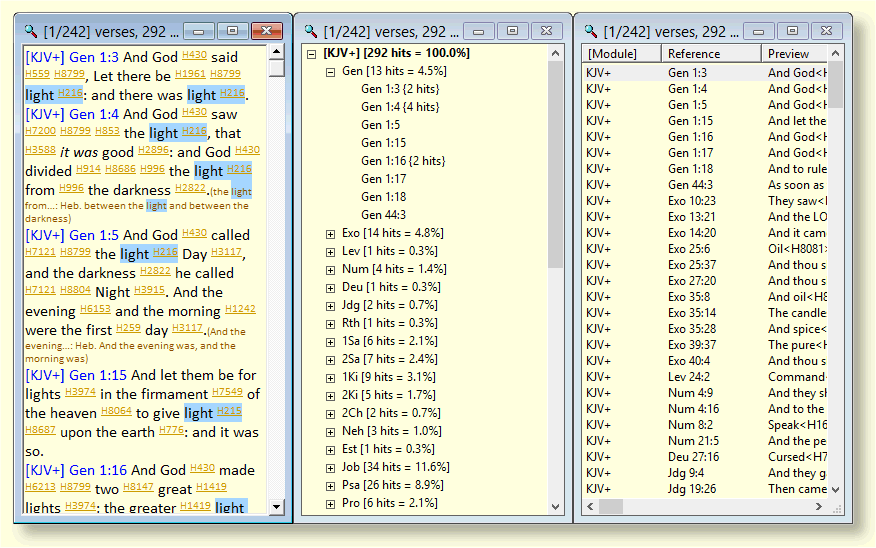
Task: Expand the Num 4 hits node
Action: coord(330,270)
